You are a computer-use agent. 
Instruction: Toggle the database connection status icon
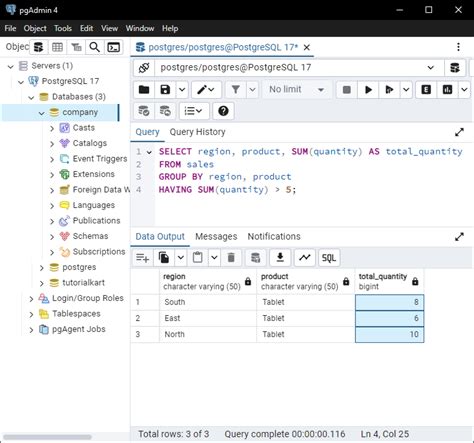pyautogui.click(x=144, y=68)
